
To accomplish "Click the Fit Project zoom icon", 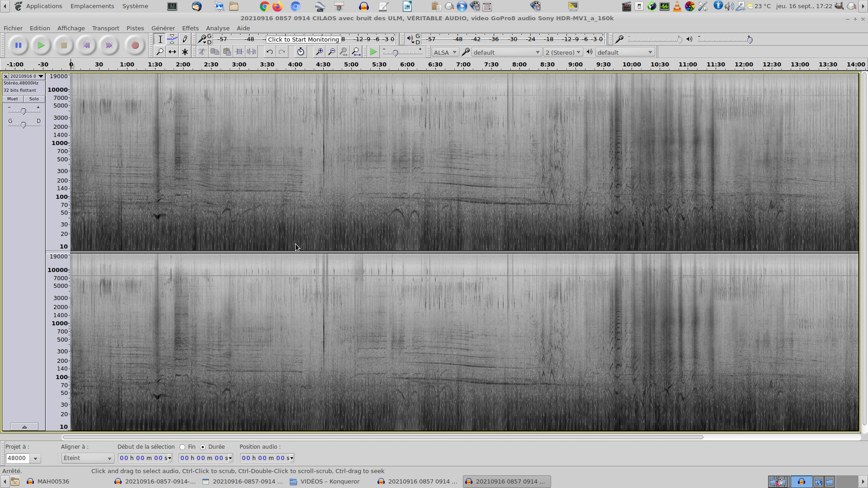I will pos(356,52).
